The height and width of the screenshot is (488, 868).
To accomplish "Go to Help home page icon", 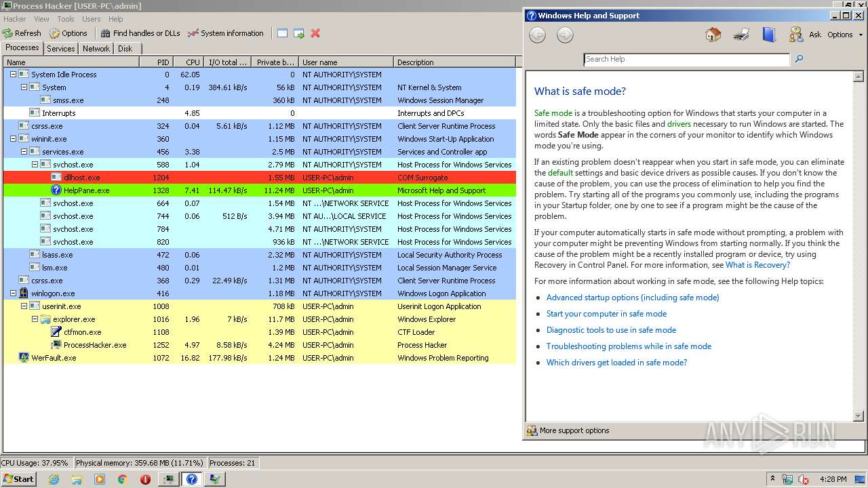I will [713, 35].
